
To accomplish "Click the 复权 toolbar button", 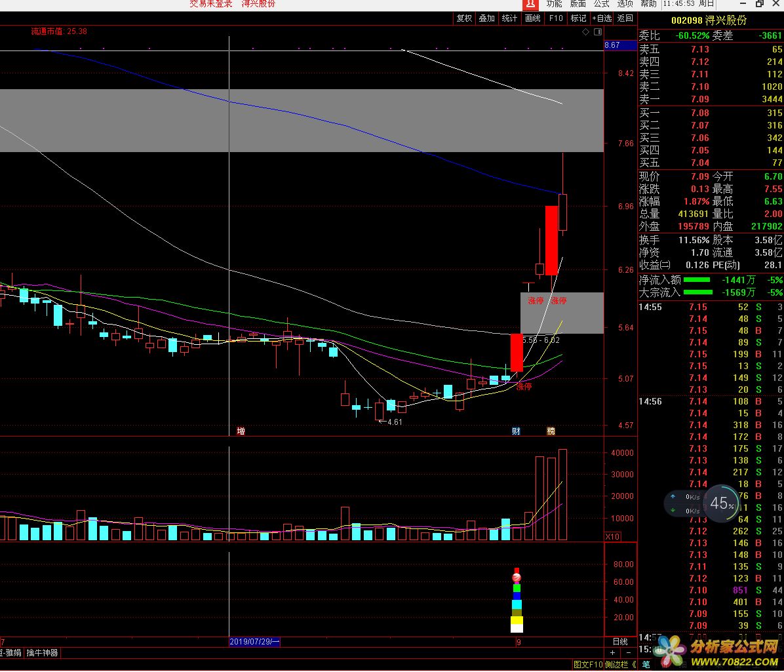I will click(x=464, y=18).
